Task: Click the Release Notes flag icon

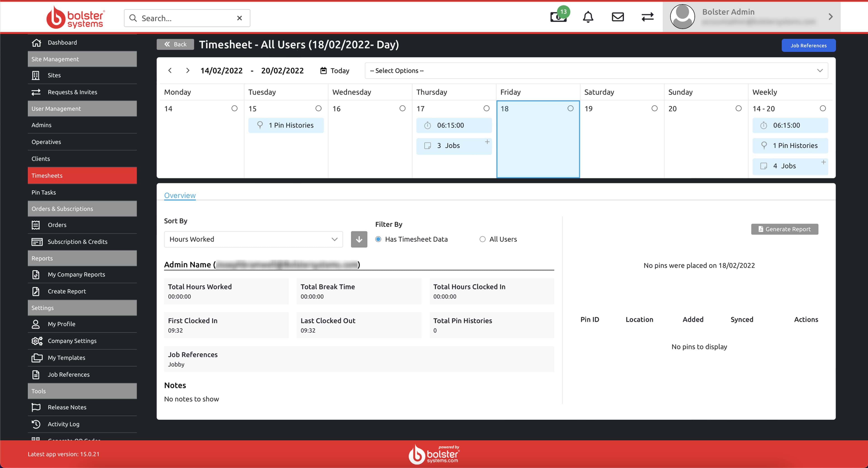Action: (36, 407)
